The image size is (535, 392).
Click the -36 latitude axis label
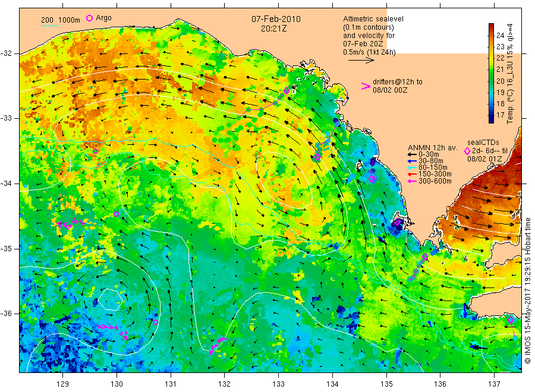point(6,313)
